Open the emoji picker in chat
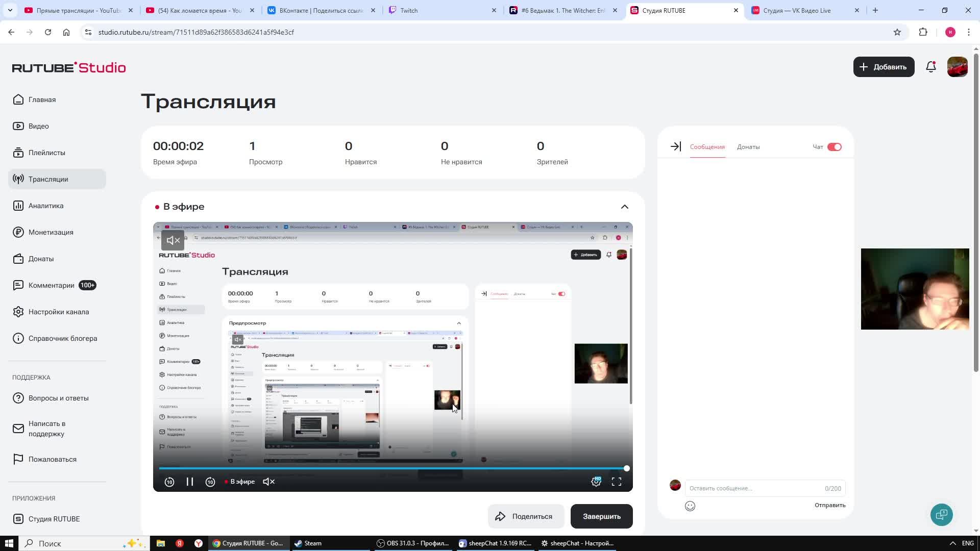The height and width of the screenshot is (551, 980). pos(690,506)
